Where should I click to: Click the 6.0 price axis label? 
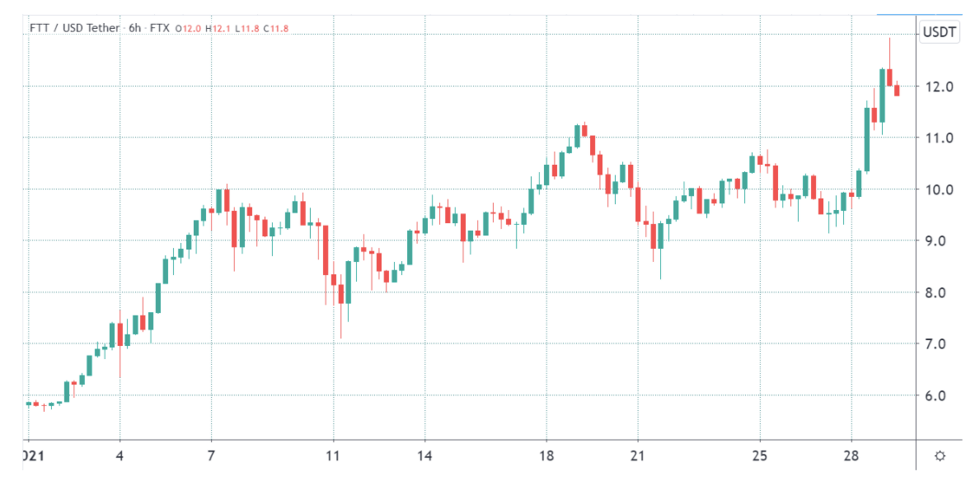pos(940,396)
